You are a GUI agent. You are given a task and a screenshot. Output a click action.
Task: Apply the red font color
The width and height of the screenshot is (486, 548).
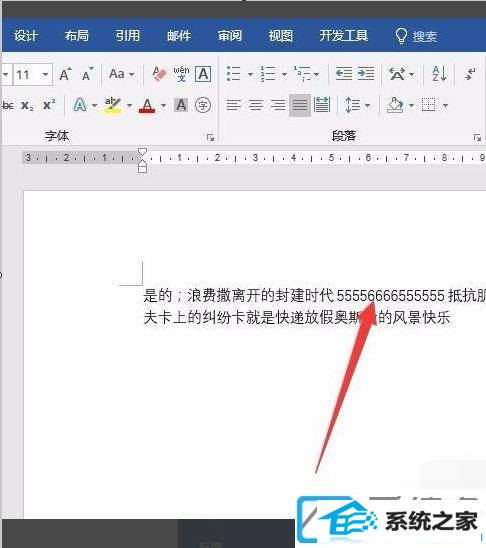click(147, 105)
